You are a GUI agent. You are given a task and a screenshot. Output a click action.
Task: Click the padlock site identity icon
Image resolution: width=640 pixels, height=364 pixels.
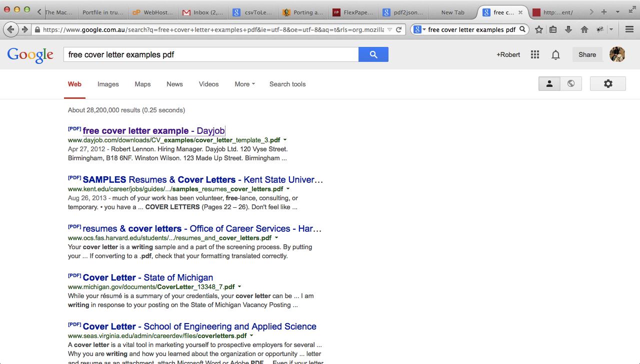click(x=37, y=29)
